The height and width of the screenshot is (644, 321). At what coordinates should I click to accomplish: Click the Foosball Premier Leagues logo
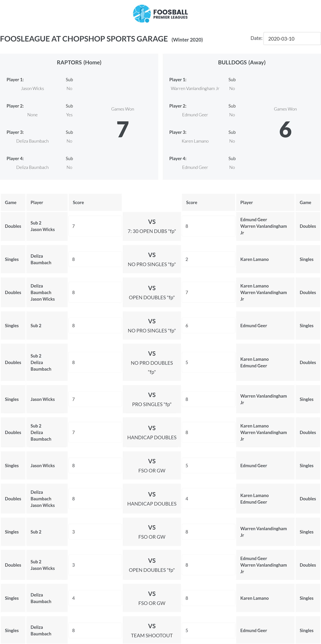[x=160, y=14]
